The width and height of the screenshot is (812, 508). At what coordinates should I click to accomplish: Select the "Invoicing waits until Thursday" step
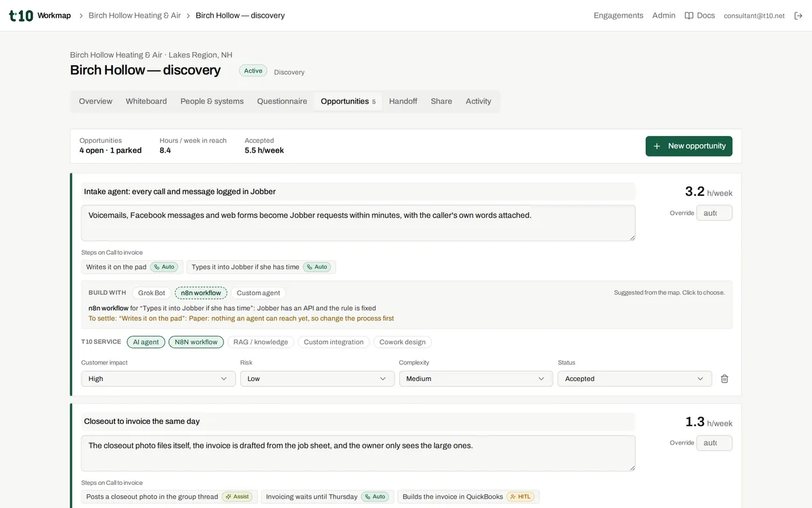point(328,496)
